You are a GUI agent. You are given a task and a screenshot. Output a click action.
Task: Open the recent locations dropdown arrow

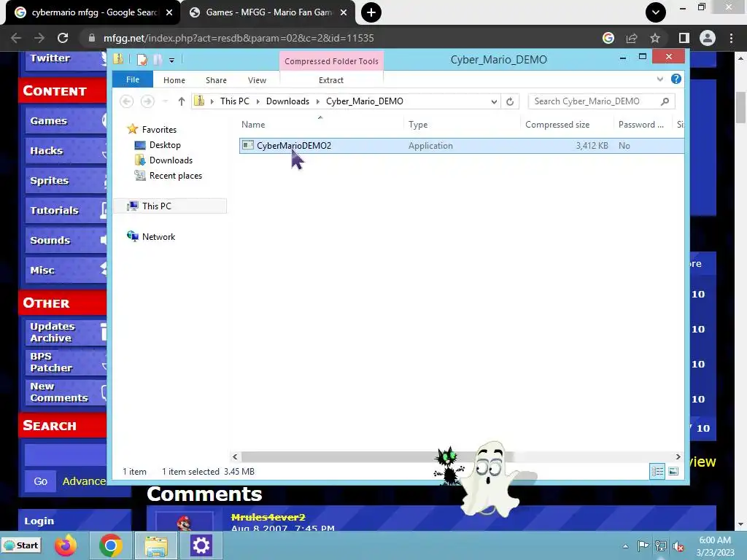click(165, 101)
